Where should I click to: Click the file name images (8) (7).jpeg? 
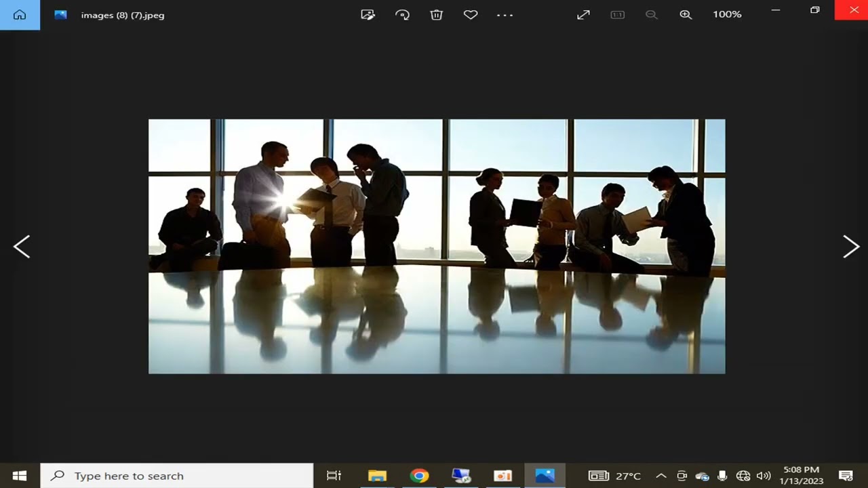coord(123,15)
